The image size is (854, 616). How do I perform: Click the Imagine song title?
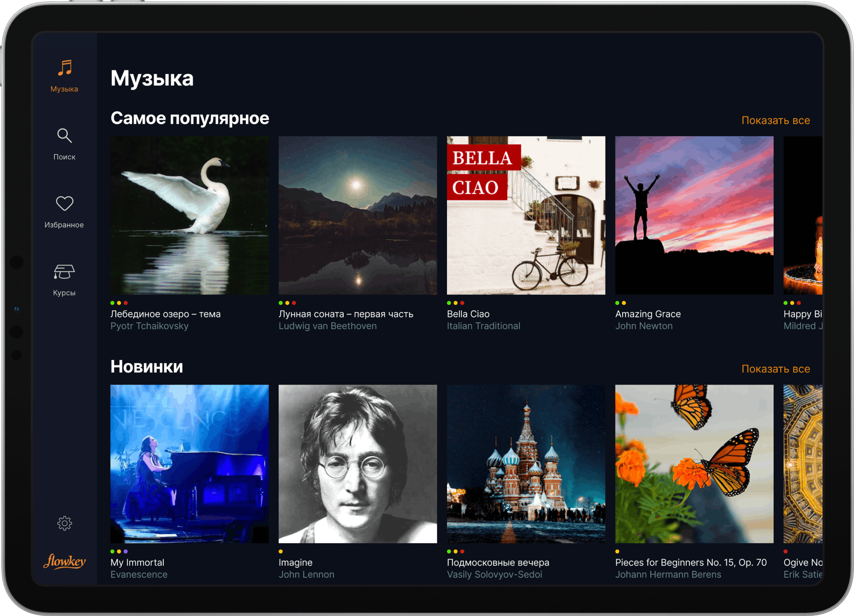pos(296,562)
